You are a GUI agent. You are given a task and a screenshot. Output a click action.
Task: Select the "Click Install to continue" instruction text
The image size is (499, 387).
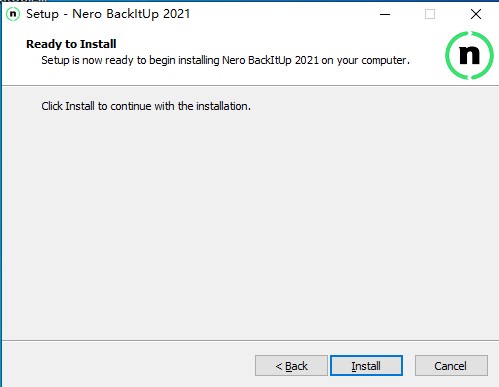tap(146, 106)
